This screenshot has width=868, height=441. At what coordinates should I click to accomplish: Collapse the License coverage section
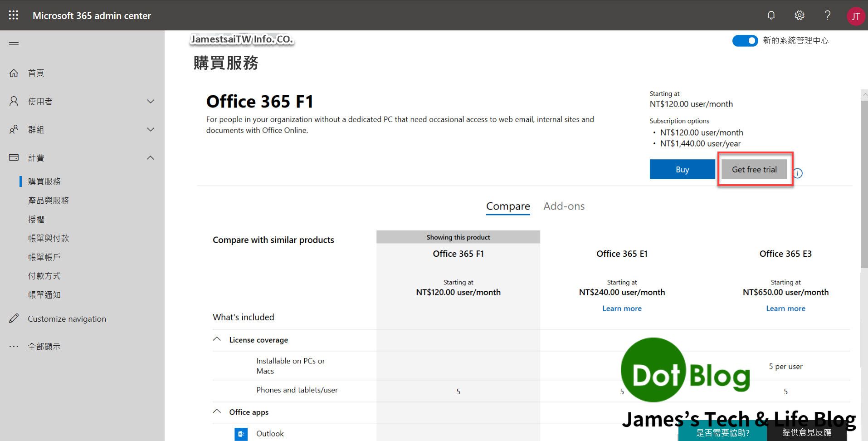click(217, 339)
